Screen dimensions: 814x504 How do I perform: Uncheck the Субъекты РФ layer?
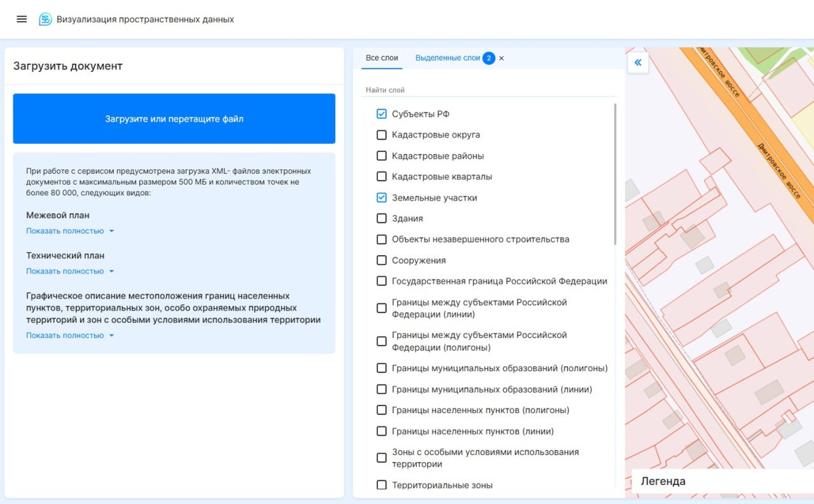381,114
